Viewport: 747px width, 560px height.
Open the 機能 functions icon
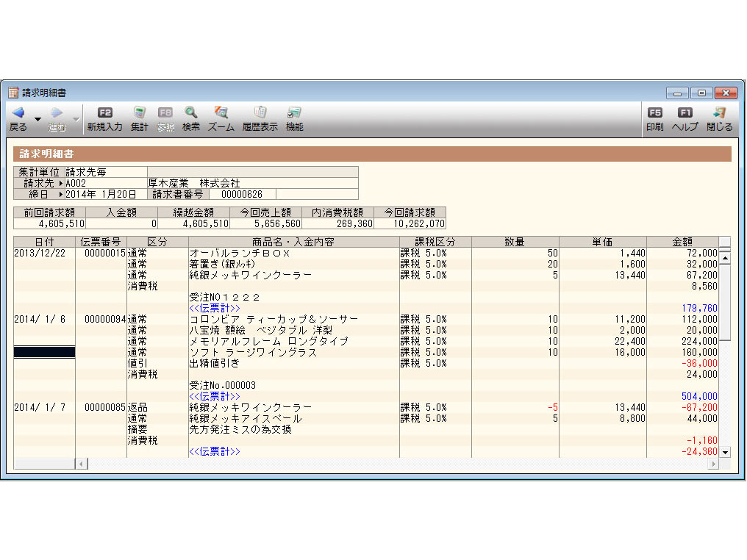(294, 113)
